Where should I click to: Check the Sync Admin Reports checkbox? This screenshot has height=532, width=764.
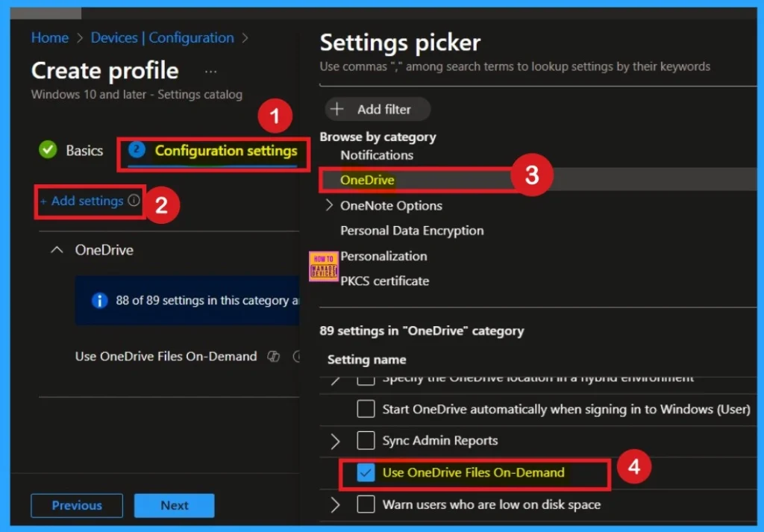(366, 441)
